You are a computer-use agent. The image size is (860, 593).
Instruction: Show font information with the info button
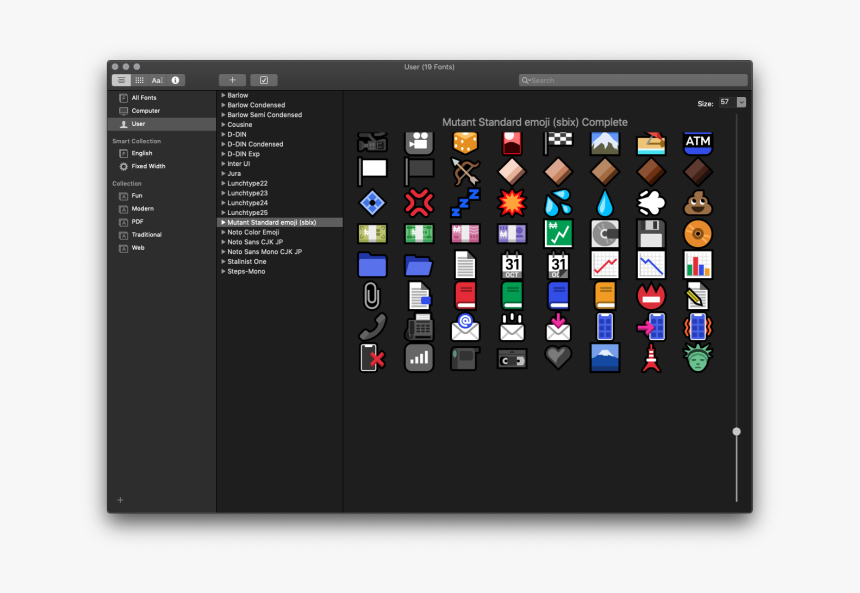coord(176,80)
